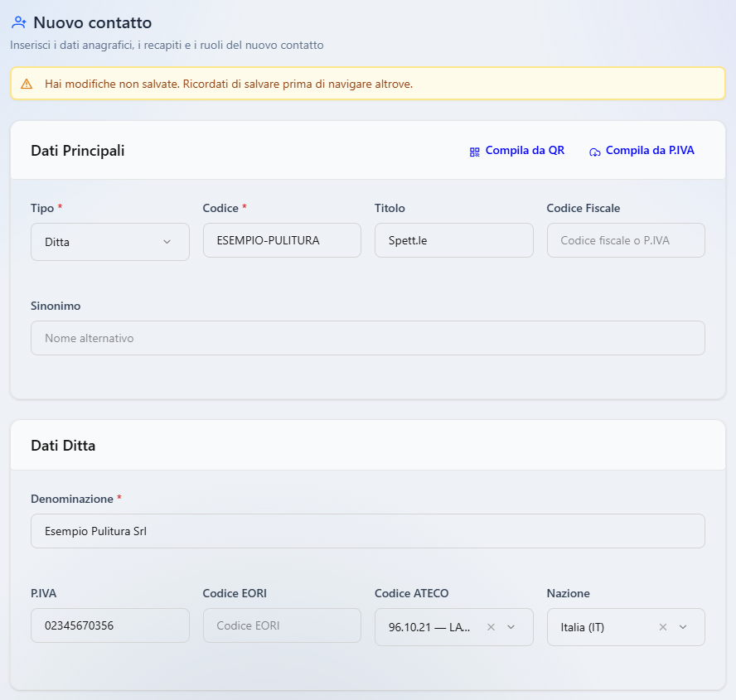Screen dimensions: 736x700
Task: Click Compila da QR button
Action: pos(517,151)
